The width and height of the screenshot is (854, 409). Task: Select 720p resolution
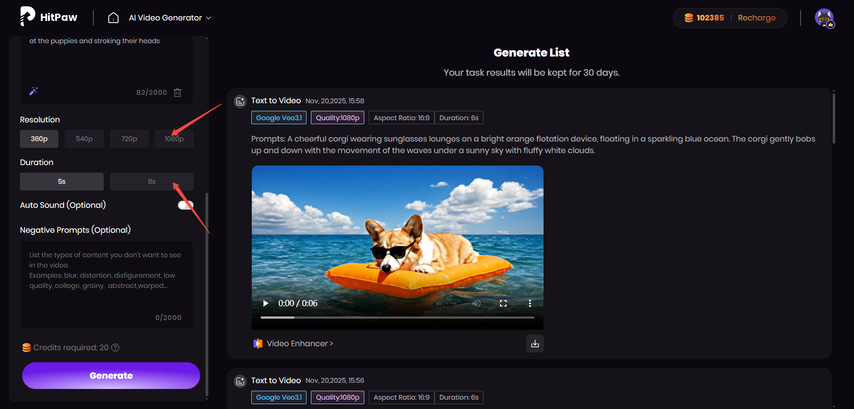click(x=129, y=139)
